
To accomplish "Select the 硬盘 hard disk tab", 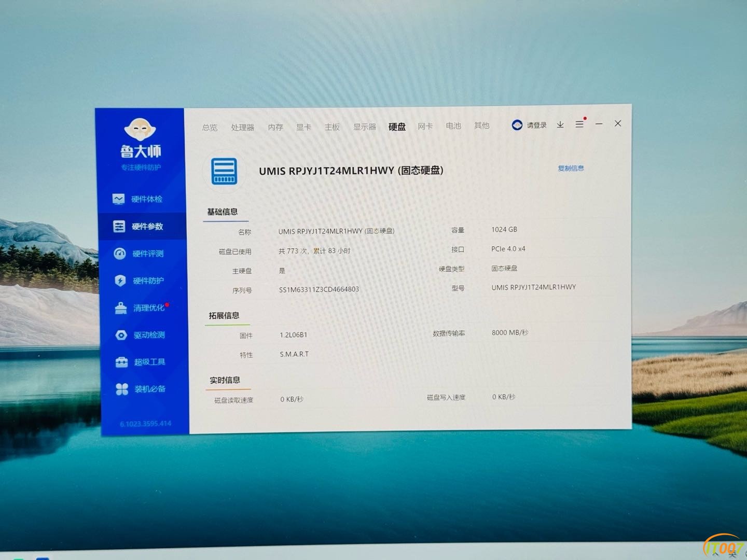I will pyautogui.click(x=397, y=127).
